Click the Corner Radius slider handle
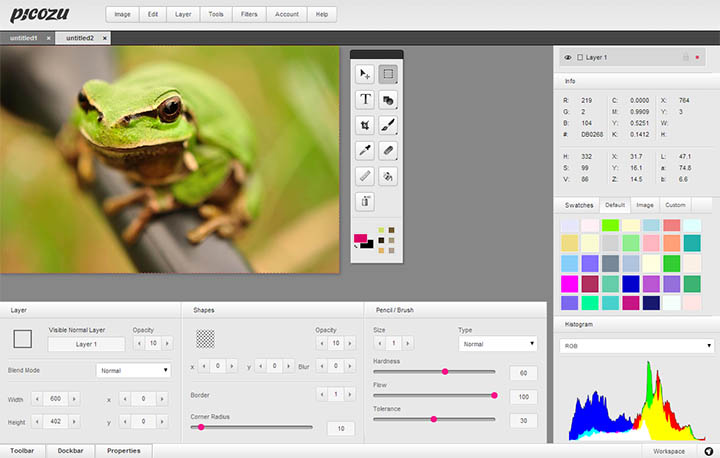The width and height of the screenshot is (720, 458). (201, 427)
